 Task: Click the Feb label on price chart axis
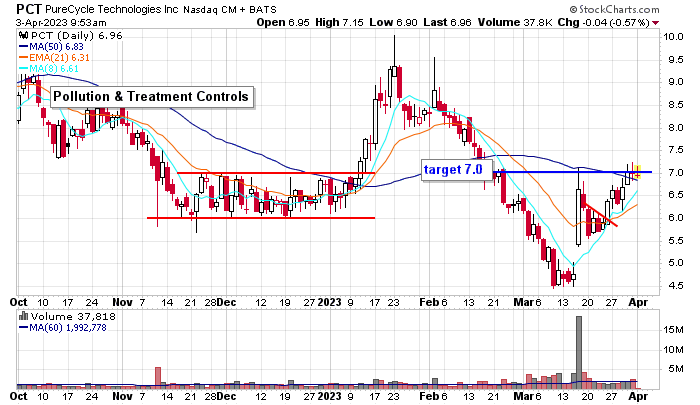(x=429, y=302)
